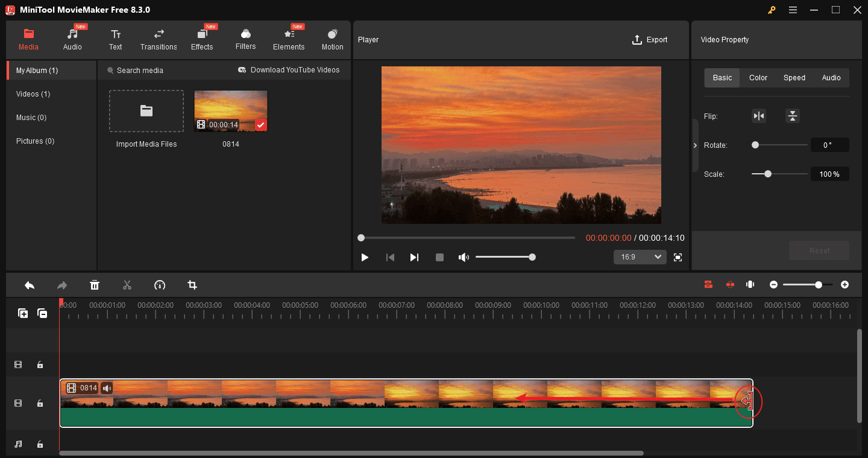
Task: Split clip with scissors icon
Action: [x=127, y=285]
